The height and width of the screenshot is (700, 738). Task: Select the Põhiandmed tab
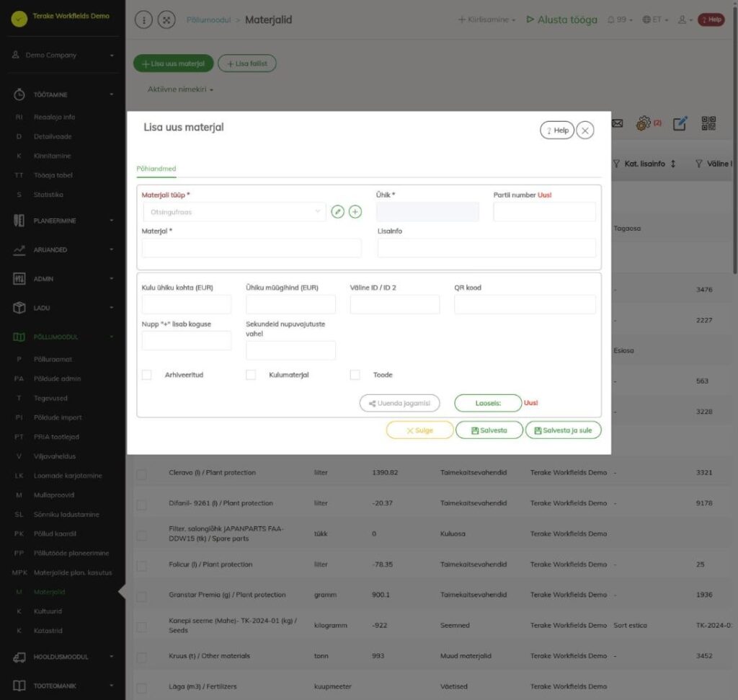tap(156, 169)
